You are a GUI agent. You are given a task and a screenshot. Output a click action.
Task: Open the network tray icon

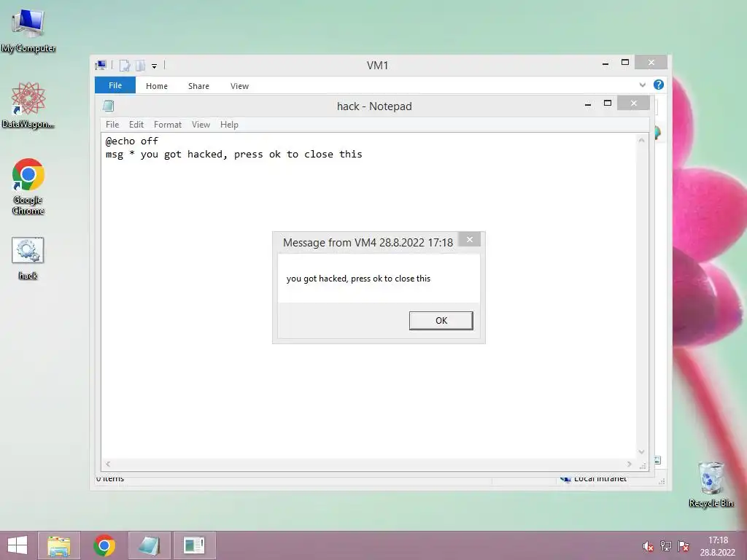point(665,546)
